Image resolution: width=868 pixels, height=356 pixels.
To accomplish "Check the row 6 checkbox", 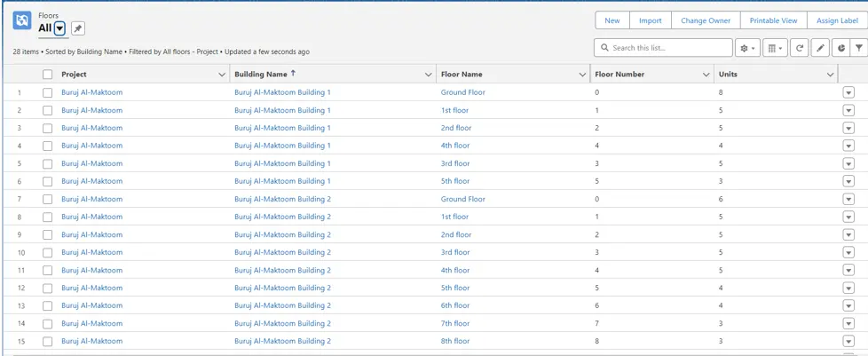I will point(48,181).
